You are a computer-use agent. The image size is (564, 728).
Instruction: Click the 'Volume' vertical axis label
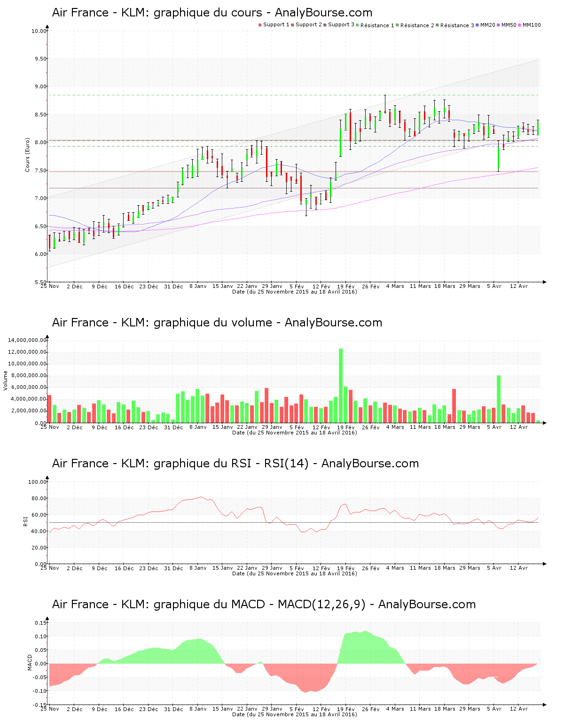coord(6,380)
